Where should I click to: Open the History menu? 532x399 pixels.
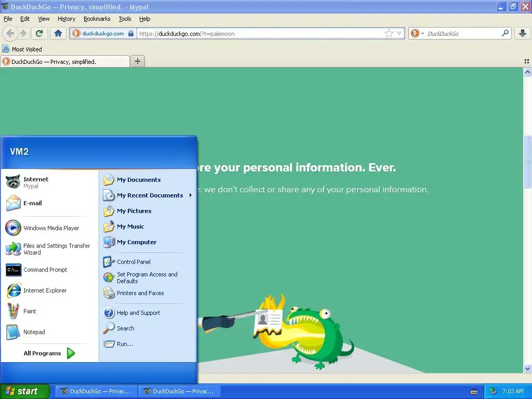click(66, 19)
